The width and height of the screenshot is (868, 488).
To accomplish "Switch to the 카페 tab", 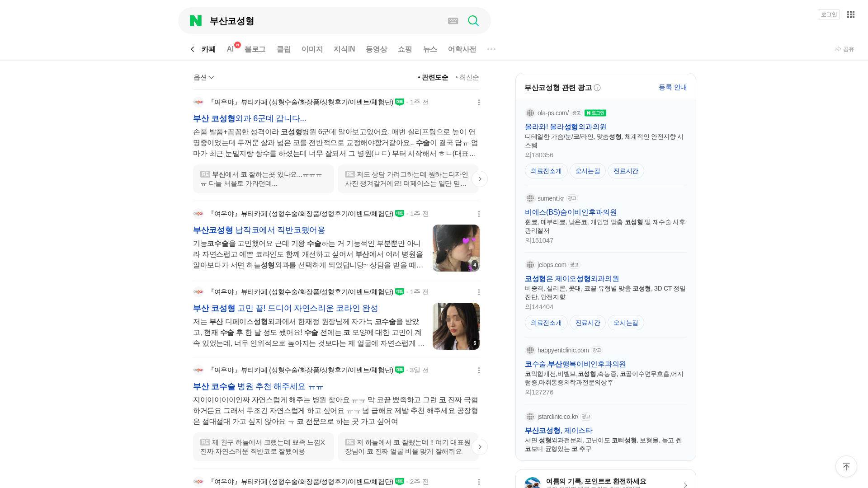I will (208, 49).
